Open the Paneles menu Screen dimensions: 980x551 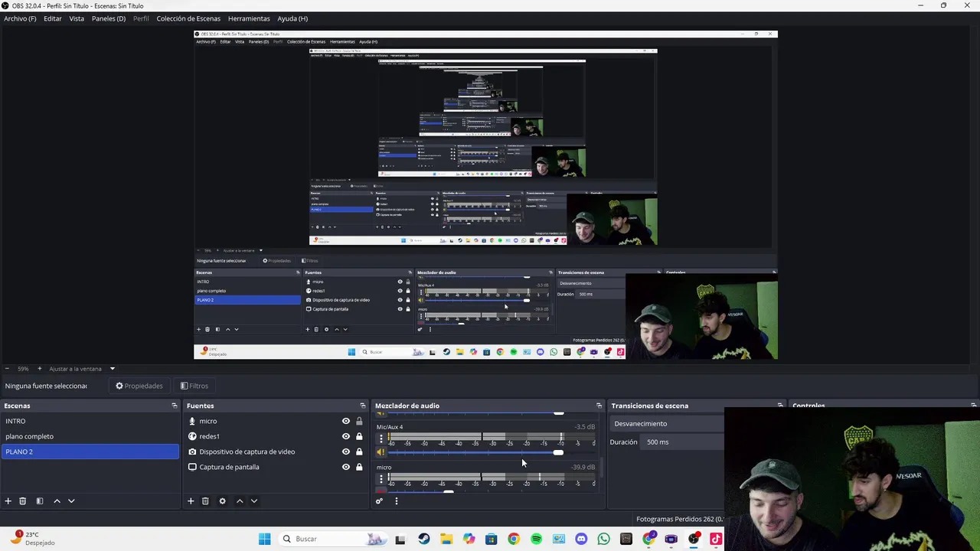coord(109,18)
